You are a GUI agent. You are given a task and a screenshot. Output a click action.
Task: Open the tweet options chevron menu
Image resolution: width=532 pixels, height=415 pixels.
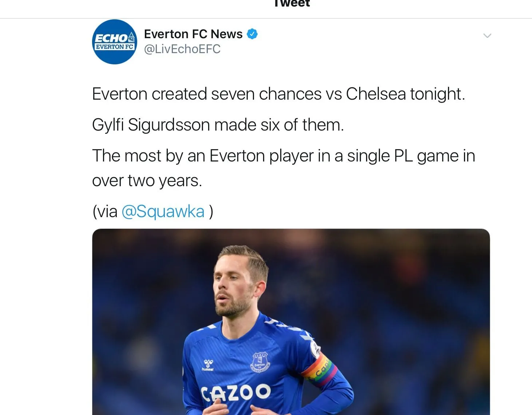pyautogui.click(x=487, y=36)
